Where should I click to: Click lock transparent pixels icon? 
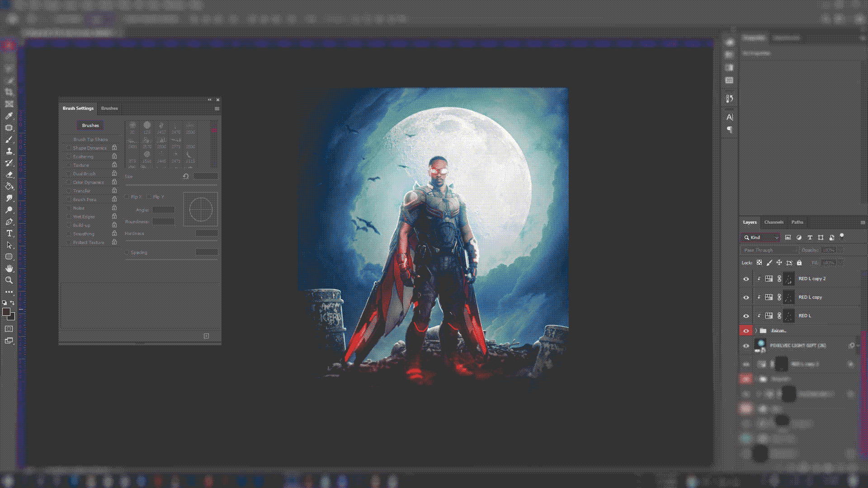[759, 263]
